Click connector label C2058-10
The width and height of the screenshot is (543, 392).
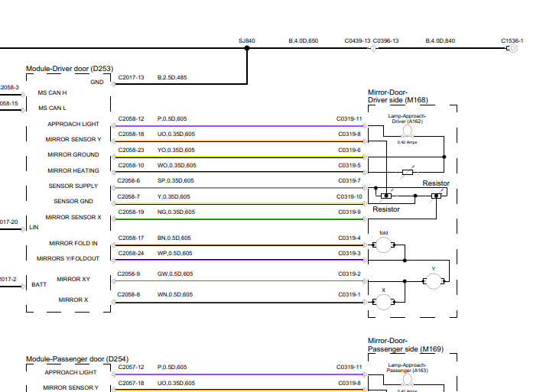pos(131,165)
